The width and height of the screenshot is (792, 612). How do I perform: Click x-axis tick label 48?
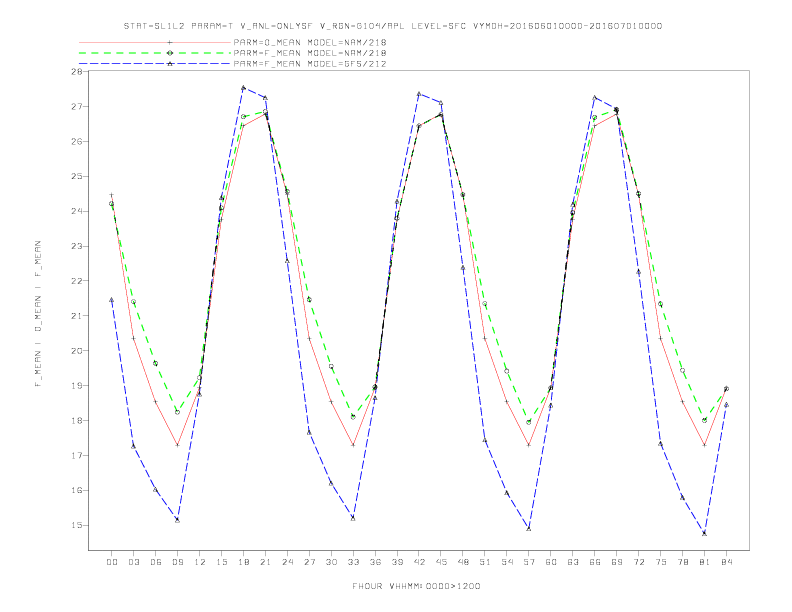(463, 562)
